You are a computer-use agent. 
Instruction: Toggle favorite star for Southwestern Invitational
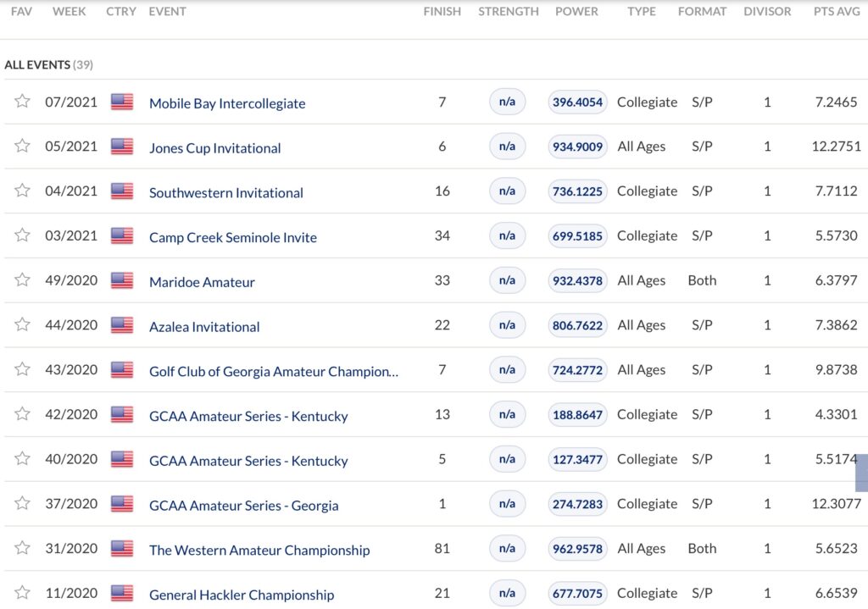[x=22, y=191]
